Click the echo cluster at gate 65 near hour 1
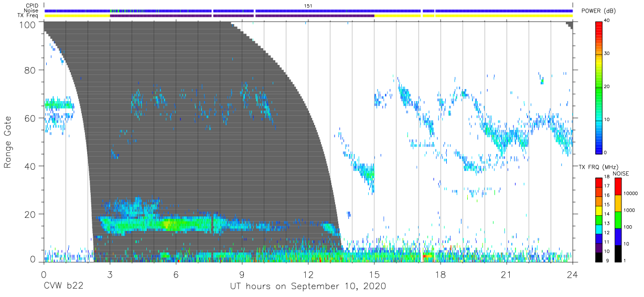Viewport: 644px width, 297px height. coord(58,104)
